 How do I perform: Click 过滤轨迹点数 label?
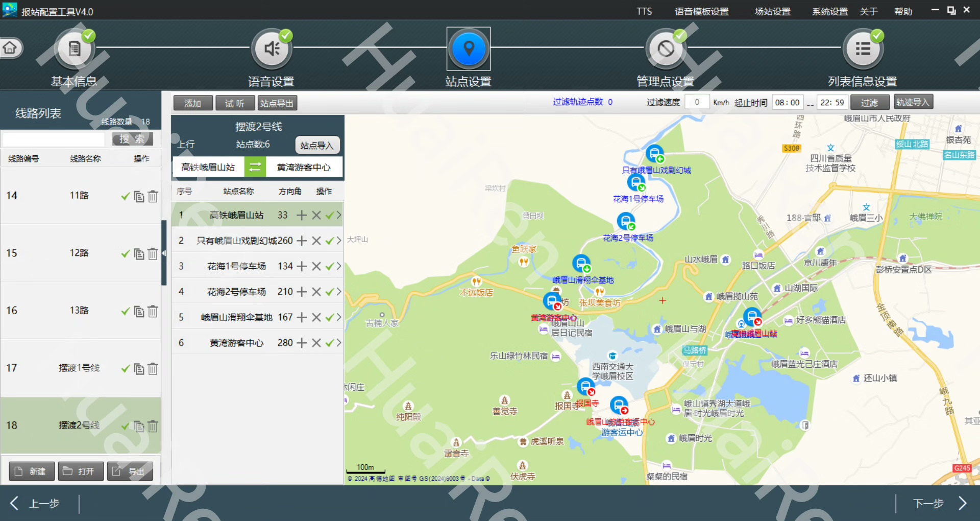578,102
